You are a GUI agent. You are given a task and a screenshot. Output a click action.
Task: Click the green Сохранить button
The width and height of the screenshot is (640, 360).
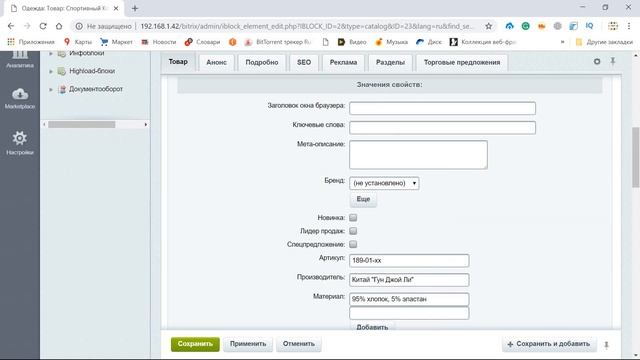[x=195, y=344]
